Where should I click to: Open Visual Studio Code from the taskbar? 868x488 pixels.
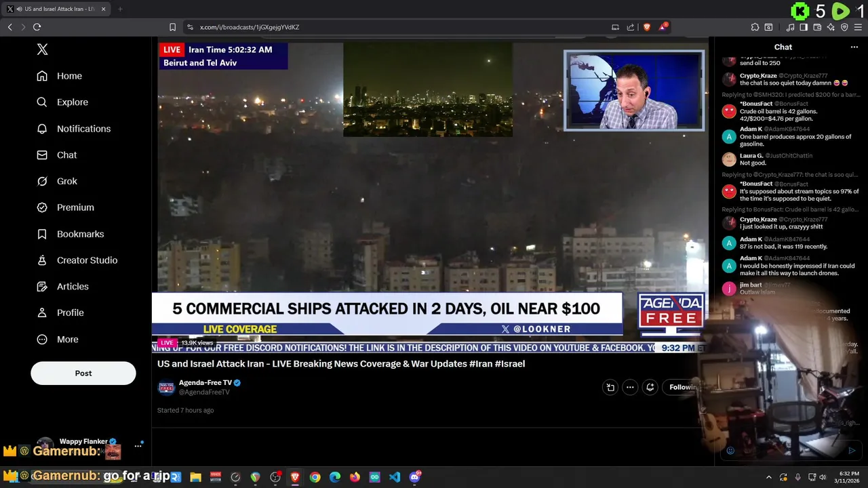click(x=395, y=477)
